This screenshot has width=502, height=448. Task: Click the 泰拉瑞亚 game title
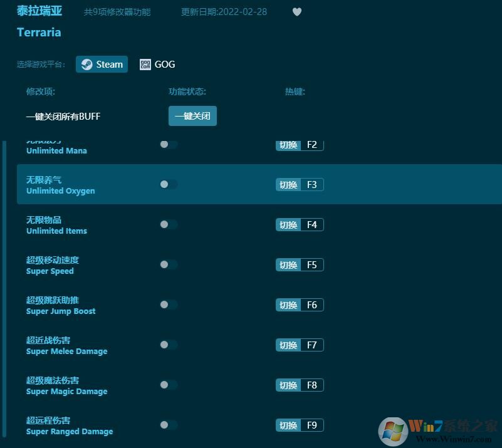tap(39, 11)
